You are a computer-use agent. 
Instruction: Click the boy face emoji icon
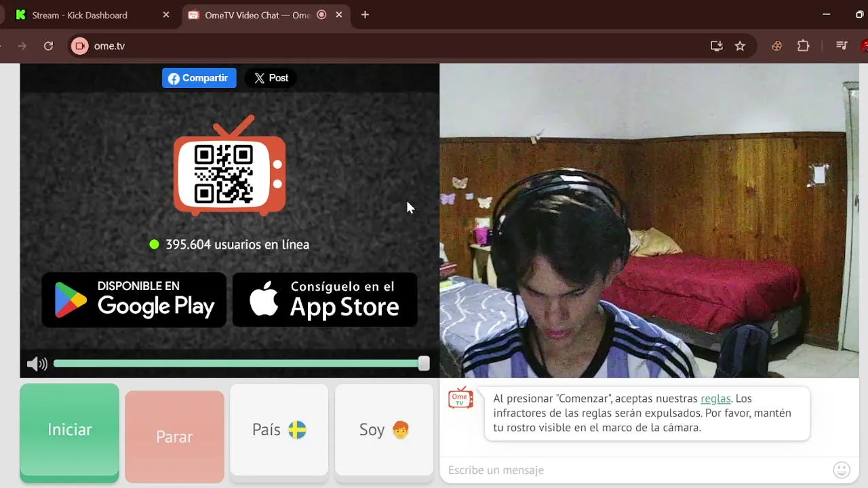[x=401, y=430]
